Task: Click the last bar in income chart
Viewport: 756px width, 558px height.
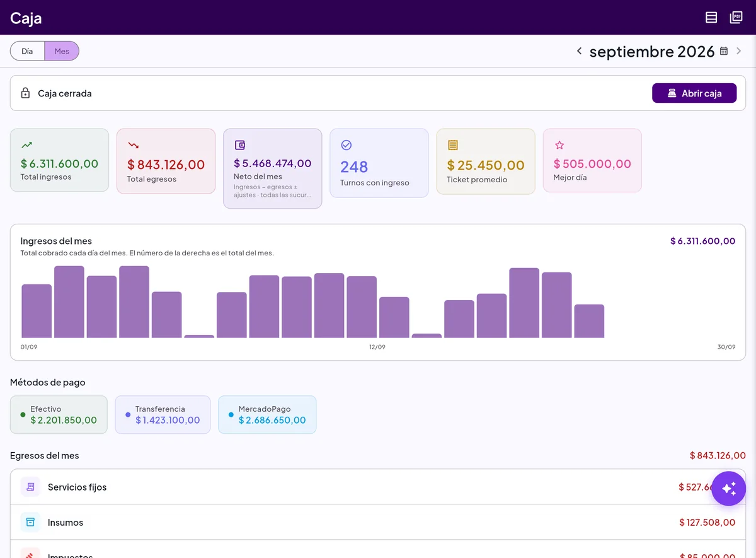Action: (x=589, y=321)
